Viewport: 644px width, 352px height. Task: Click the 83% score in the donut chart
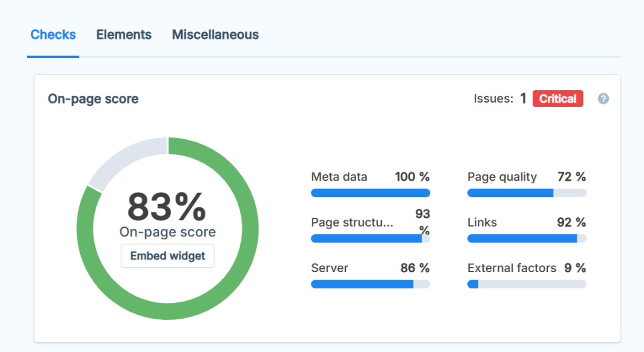[x=167, y=205]
